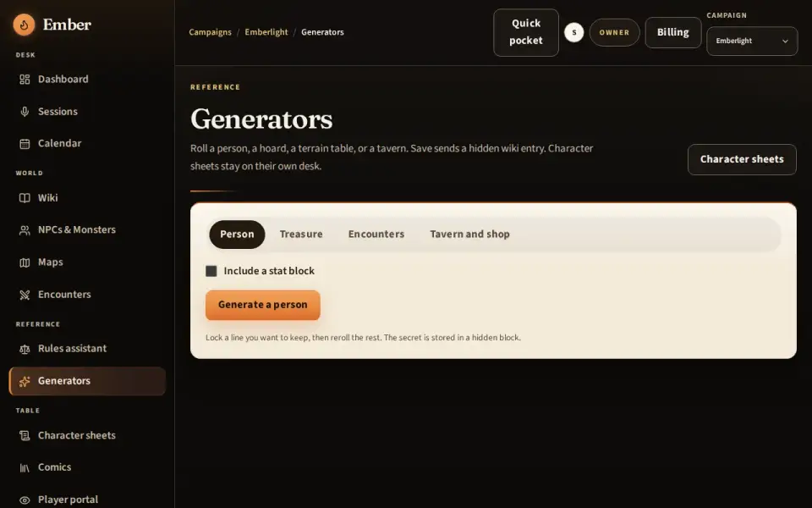Click the Ember flame logo icon
The width and height of the screenshot is (812, 508).
point(24,25)
